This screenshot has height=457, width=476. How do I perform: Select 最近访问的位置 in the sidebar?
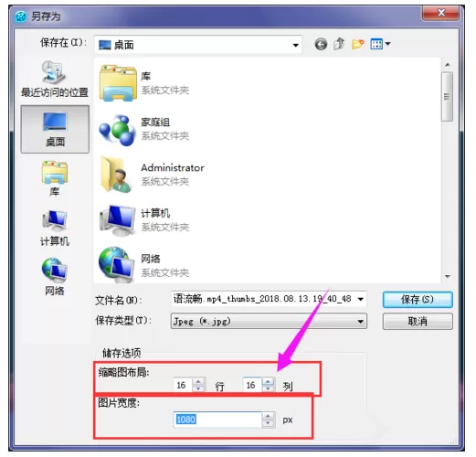55,79
